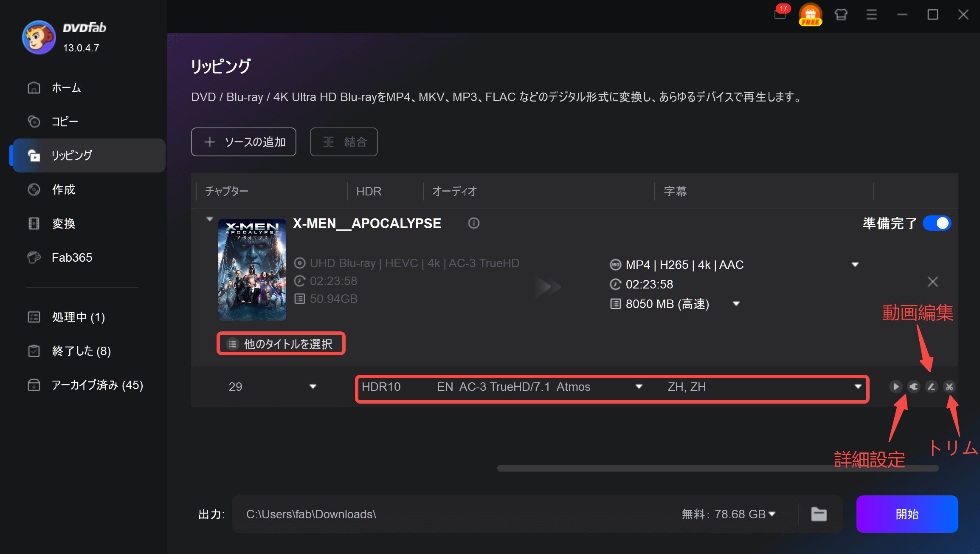The width and height of the screenshot is (980, 554).
Task: Click output duration 02:23:58 text
Action: [649, 284]
